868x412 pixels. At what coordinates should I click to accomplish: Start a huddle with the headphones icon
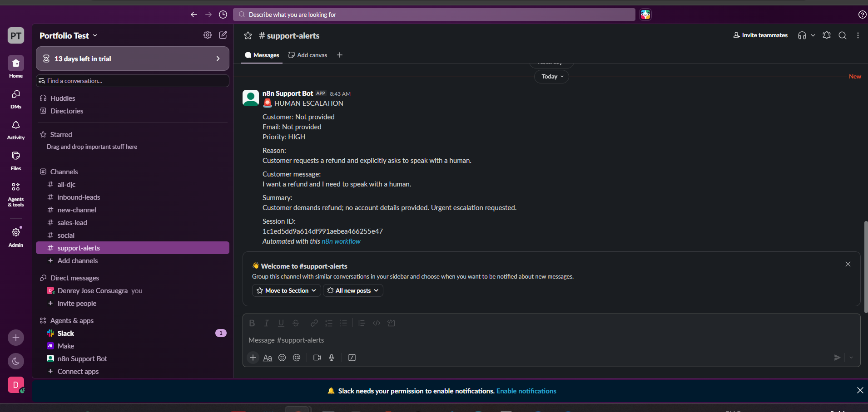802,35
